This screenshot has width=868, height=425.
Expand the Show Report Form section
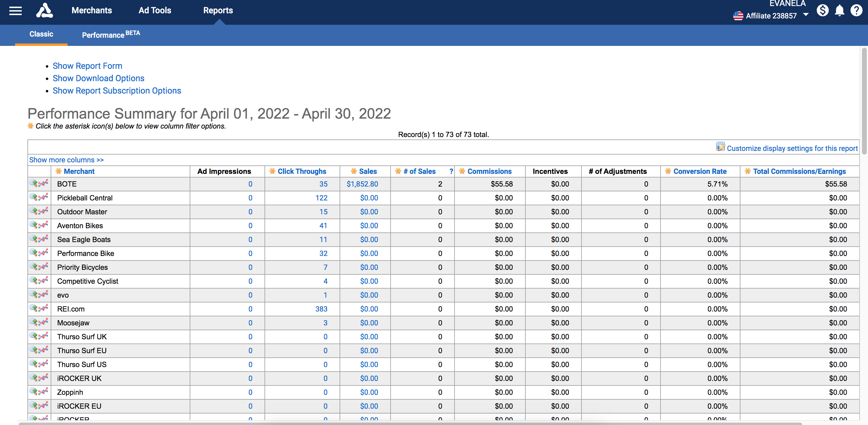87,66
